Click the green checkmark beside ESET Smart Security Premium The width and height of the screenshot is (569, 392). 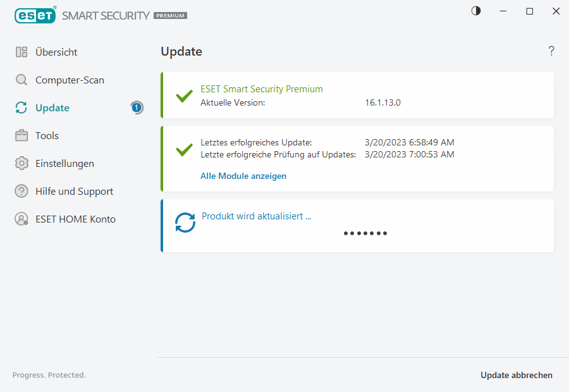pyautogui.click(x=183, y=96)
